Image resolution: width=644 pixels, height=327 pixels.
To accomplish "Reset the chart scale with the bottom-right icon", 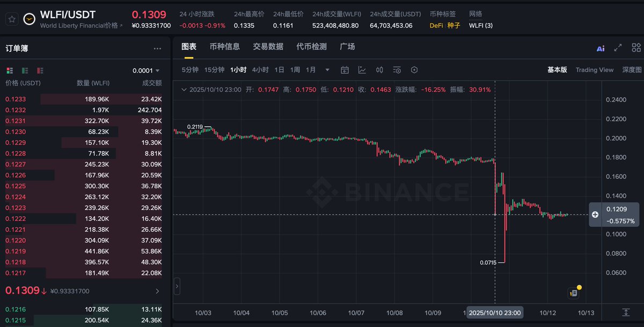I will coord(626,312).
